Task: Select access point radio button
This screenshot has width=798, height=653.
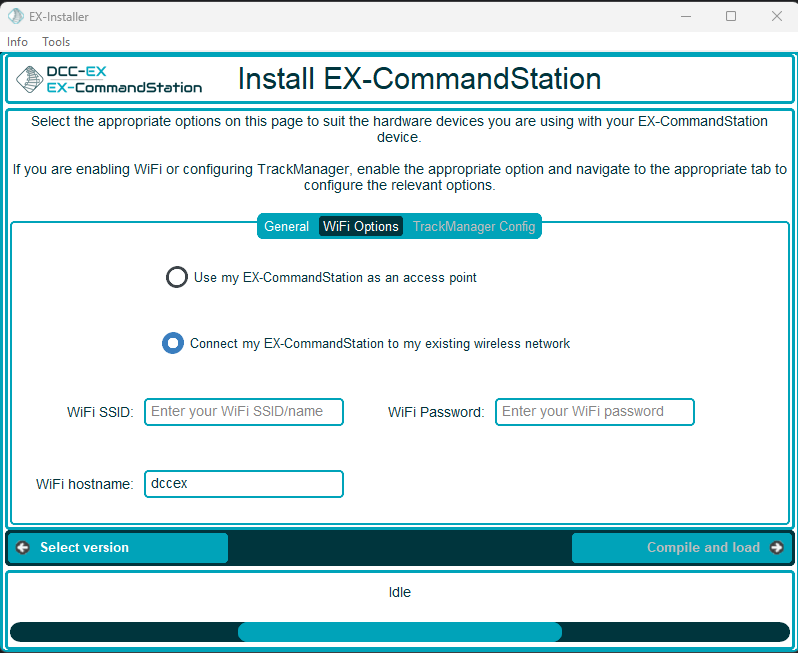Action: [x=177, y=277]
